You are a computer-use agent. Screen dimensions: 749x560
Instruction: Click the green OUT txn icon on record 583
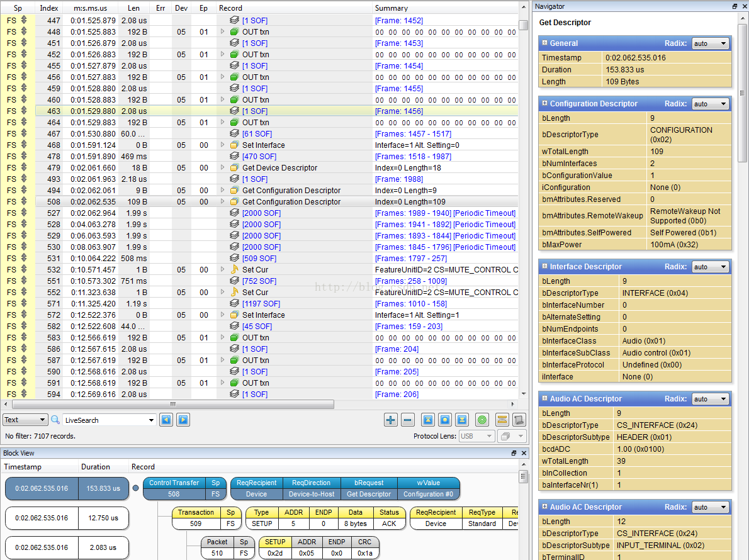[x=234, y=337]
